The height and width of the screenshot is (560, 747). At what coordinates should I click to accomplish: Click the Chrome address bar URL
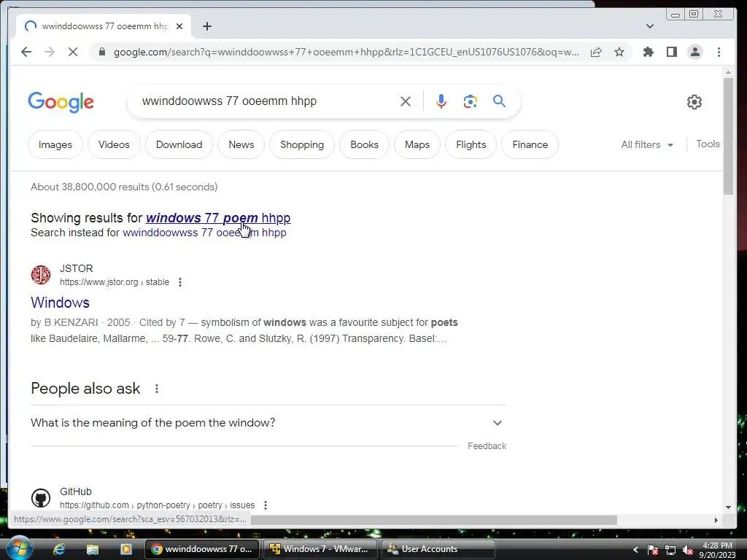tap(347, 52)
